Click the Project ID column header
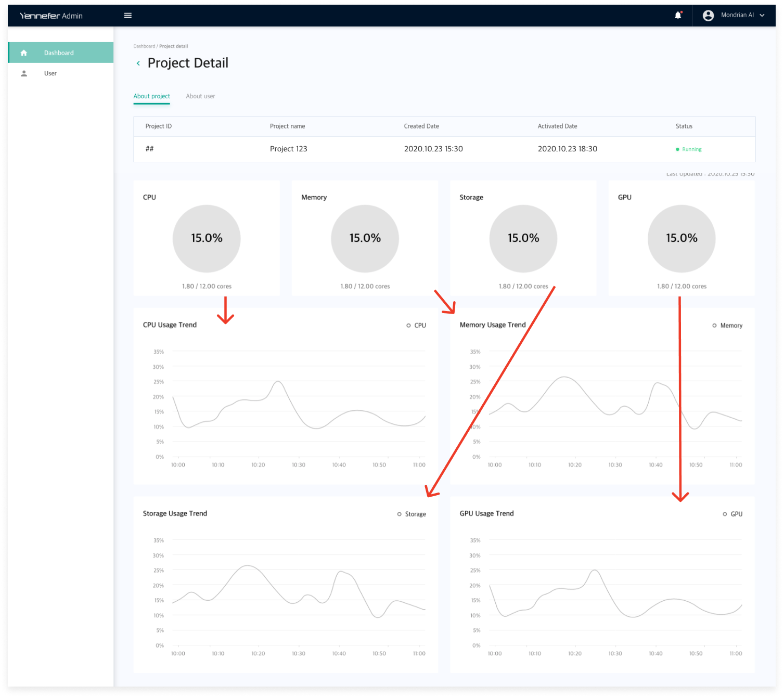The height and width of the screenshot is (698, 784). click(159, 126)
